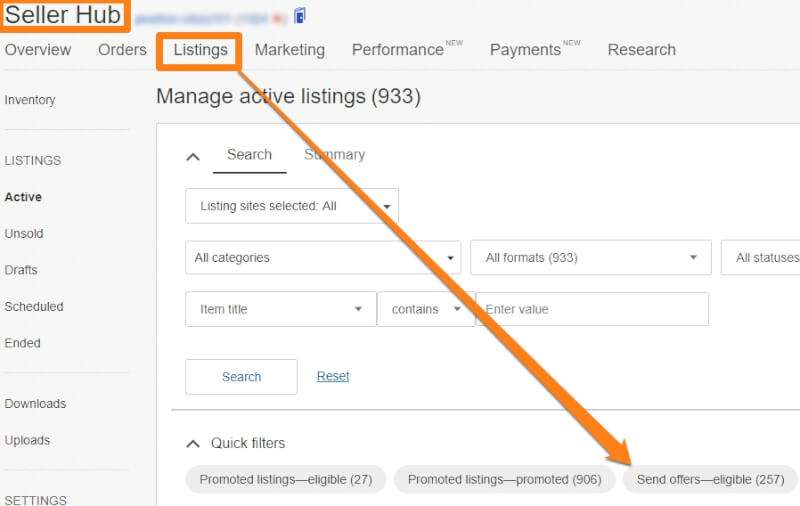This screenshot has width=800, height=506.
Task: Switch to the Summary sub-tab
Action: 335,155
